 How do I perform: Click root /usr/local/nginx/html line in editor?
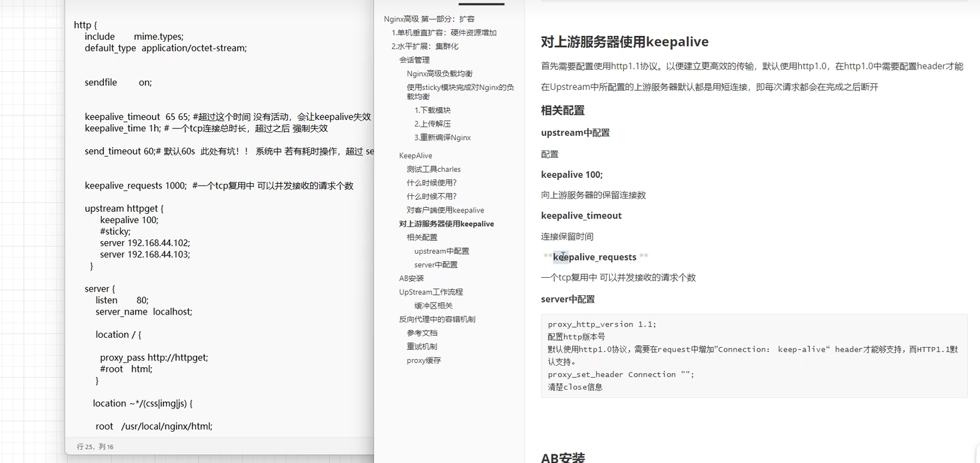point(154,426)
